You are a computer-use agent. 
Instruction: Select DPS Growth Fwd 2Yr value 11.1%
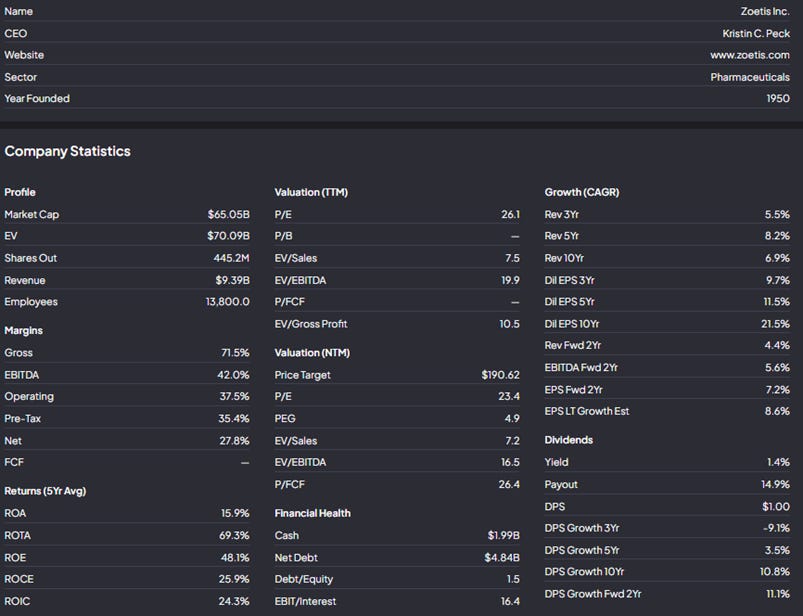click(x=778, y=593)
